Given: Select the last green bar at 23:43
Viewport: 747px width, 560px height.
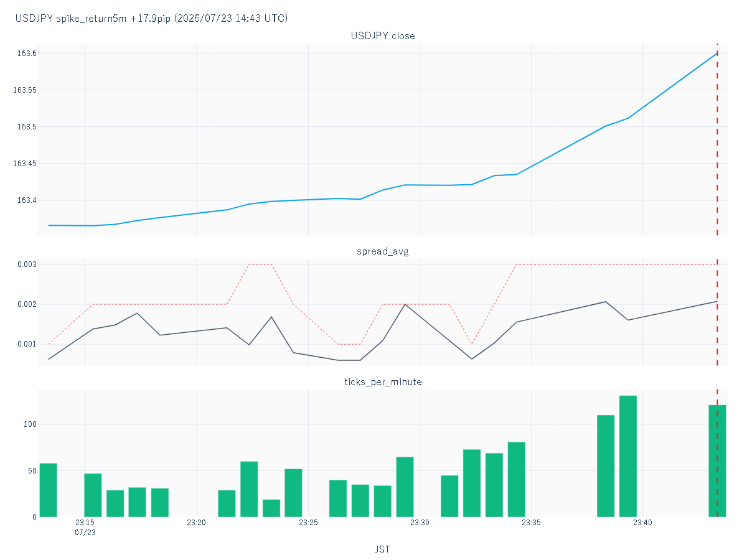Looking at the screenshot, I should point(717,460).
